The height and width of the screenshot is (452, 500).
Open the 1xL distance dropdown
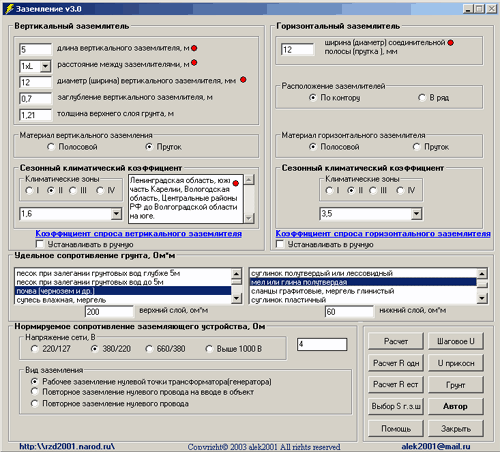[x=45, y=66]
